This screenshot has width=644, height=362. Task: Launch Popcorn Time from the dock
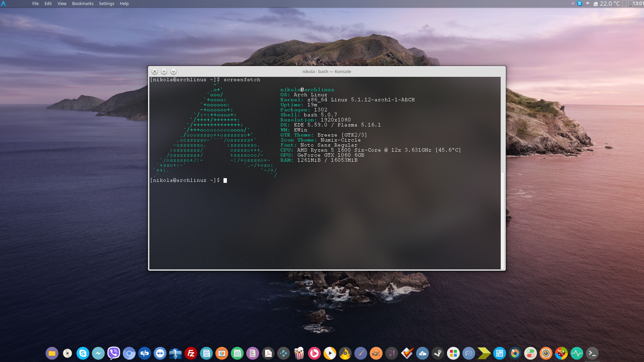point(299,353)
